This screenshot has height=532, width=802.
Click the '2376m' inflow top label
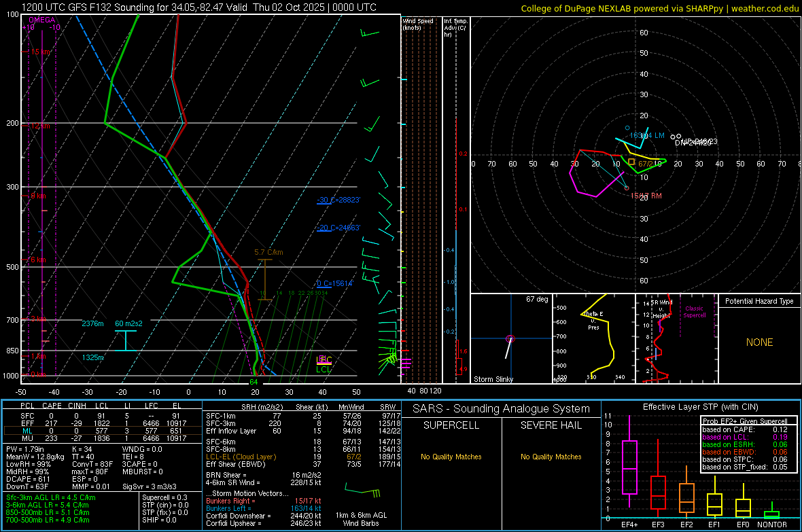tap(92, 323)
